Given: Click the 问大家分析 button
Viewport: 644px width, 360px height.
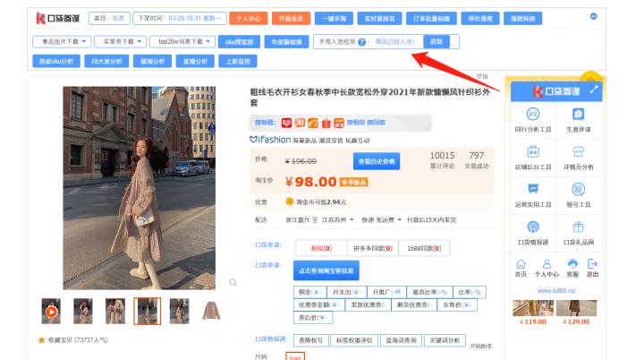Looking at the screenshot, I should coord(106,61).
